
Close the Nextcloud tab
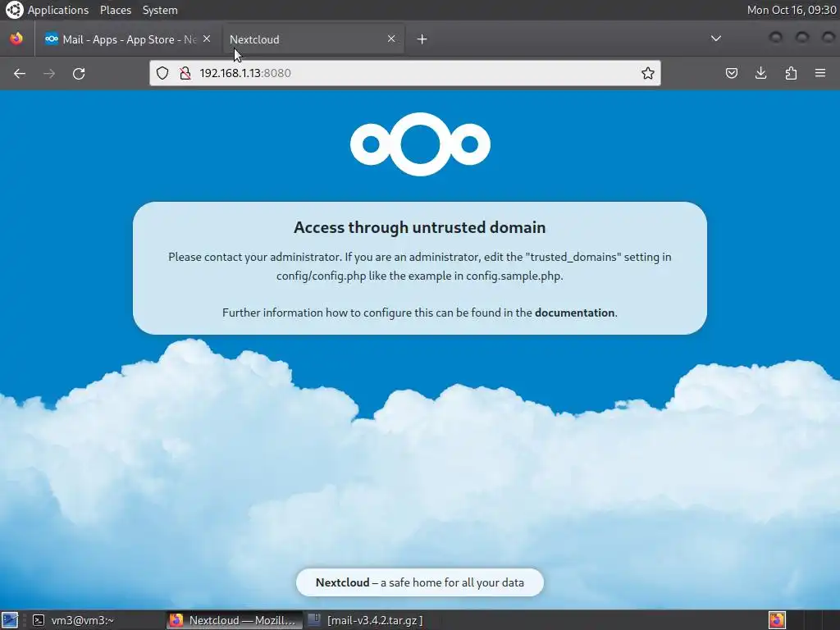[391, 39]
